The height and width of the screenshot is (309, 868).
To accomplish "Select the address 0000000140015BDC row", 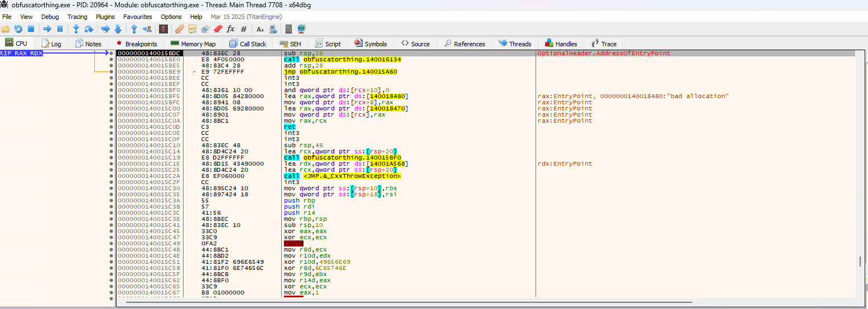I will click(485, 53).
